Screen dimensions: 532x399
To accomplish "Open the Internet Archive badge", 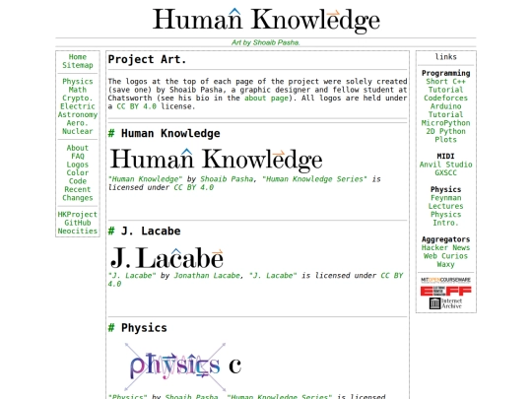I will point(445,303).
